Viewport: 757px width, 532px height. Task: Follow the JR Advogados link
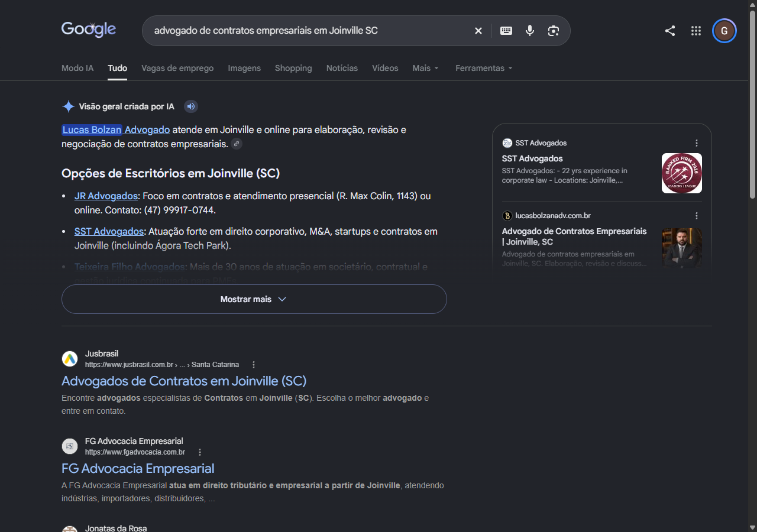tap(106, 196)
